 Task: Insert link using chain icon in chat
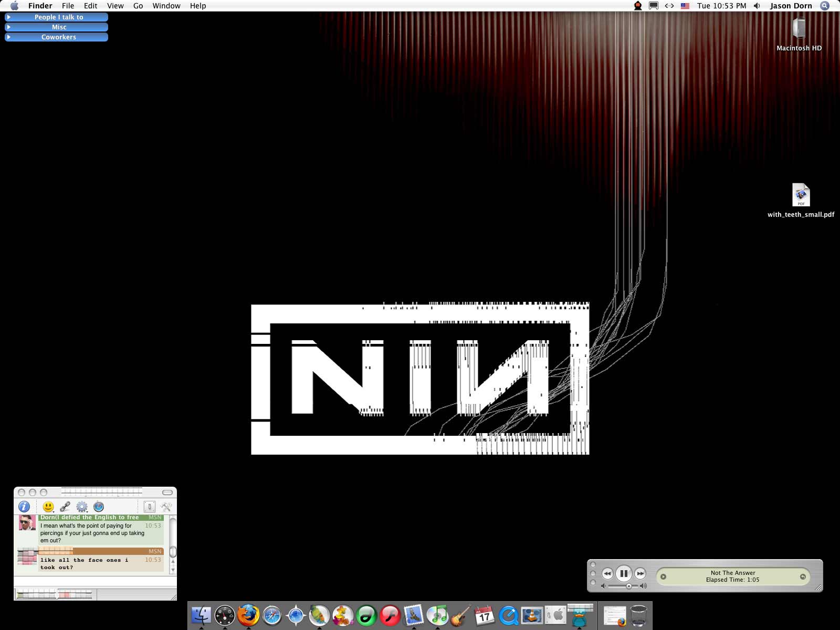(65, 507)
